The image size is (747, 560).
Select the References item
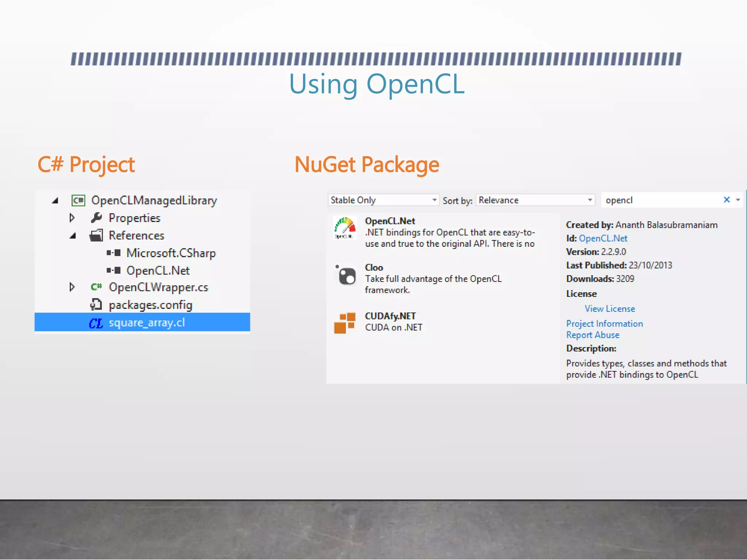[136, 236]
